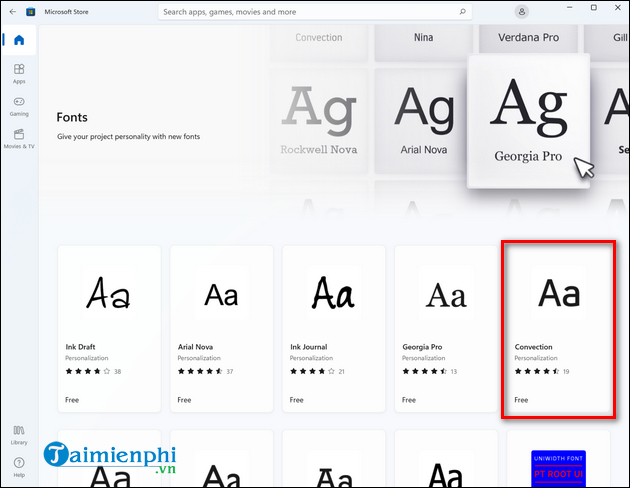
Task: Close the Microsoft Store window
Action: (618, 8)
